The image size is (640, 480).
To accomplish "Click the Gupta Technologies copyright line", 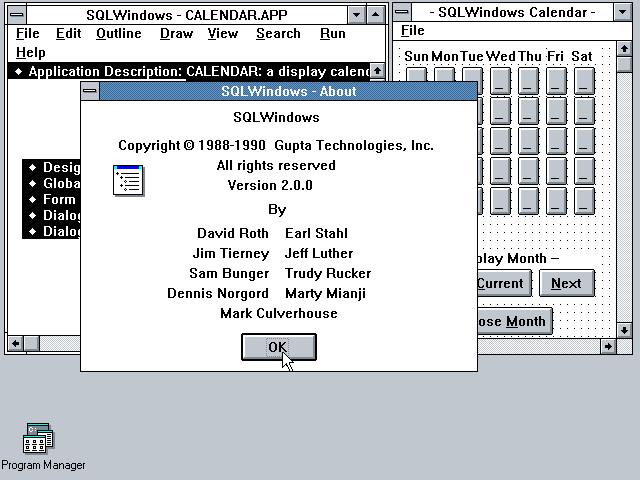I will (x=276, y=146).
